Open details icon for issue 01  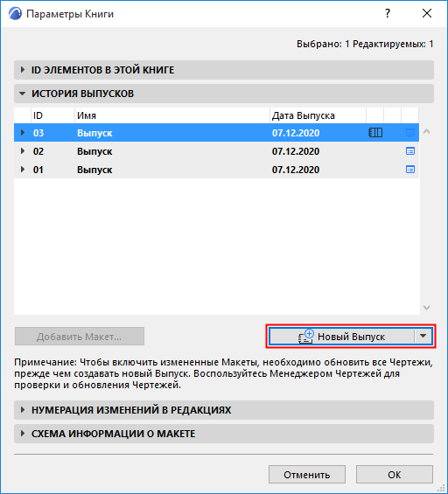pyautogui.click(x=410, y=170)
